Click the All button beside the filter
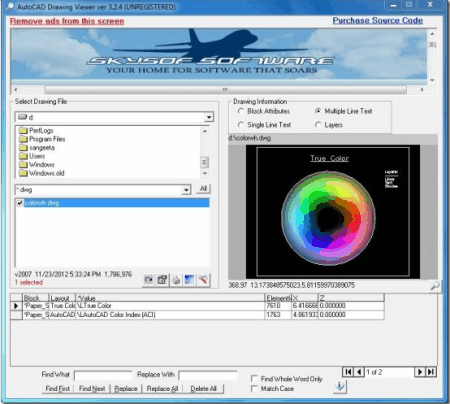 [203, 189]
